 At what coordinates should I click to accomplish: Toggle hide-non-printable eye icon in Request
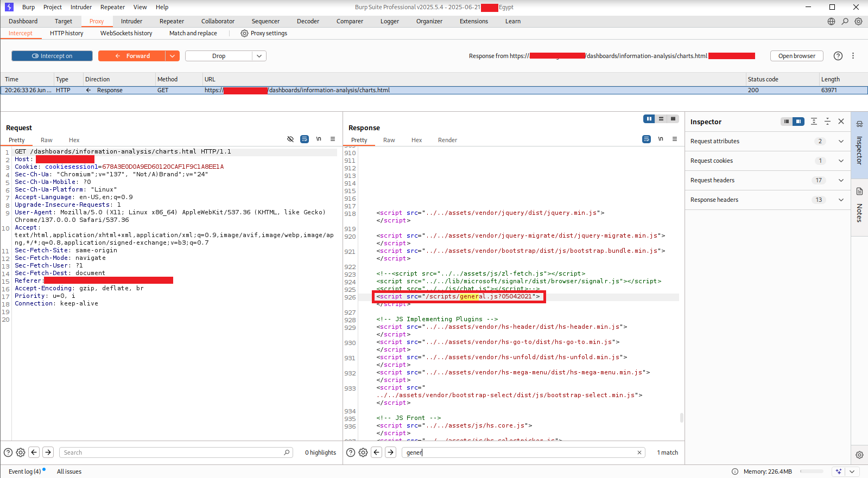290,139
